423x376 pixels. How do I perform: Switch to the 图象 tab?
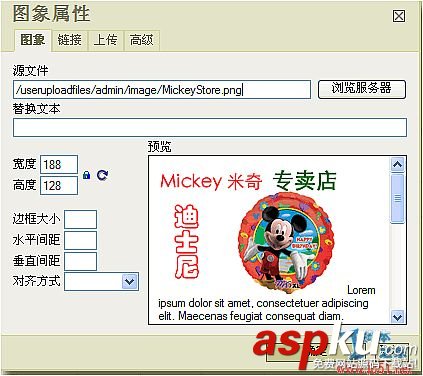coord(33,40)
